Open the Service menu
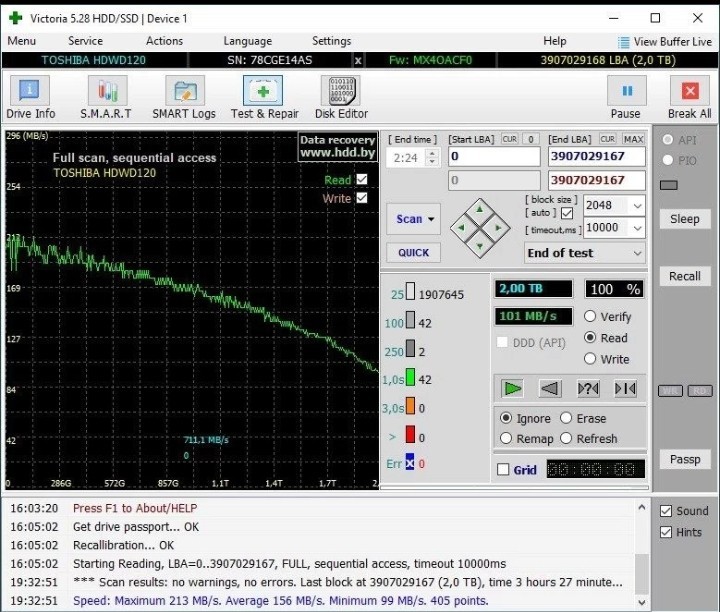720x612 pixels. tap(85, 41)
